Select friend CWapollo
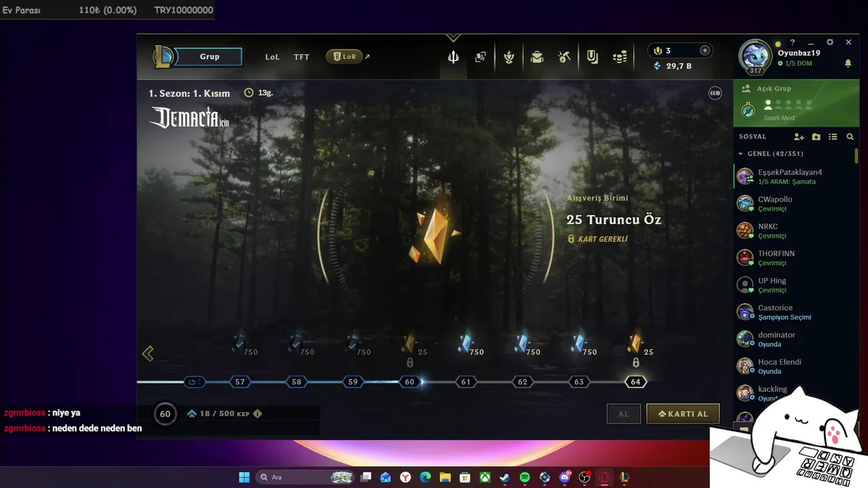868x488 pixels. click(793, 203)
